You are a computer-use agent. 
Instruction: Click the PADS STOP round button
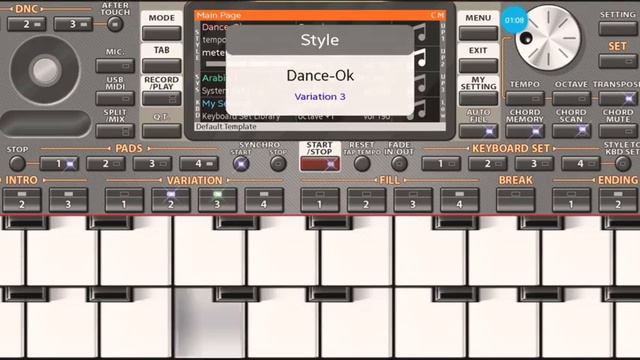tap(17, 163)
